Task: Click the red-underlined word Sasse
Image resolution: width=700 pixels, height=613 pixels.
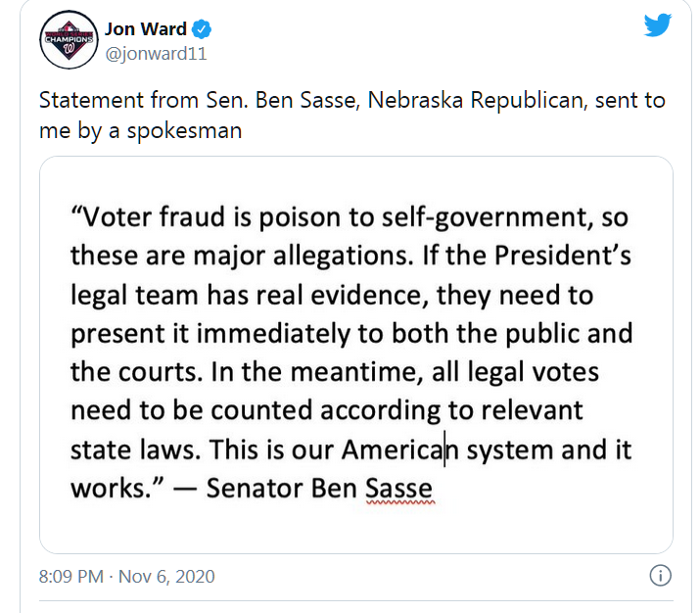Action: [x=398, y=487]
